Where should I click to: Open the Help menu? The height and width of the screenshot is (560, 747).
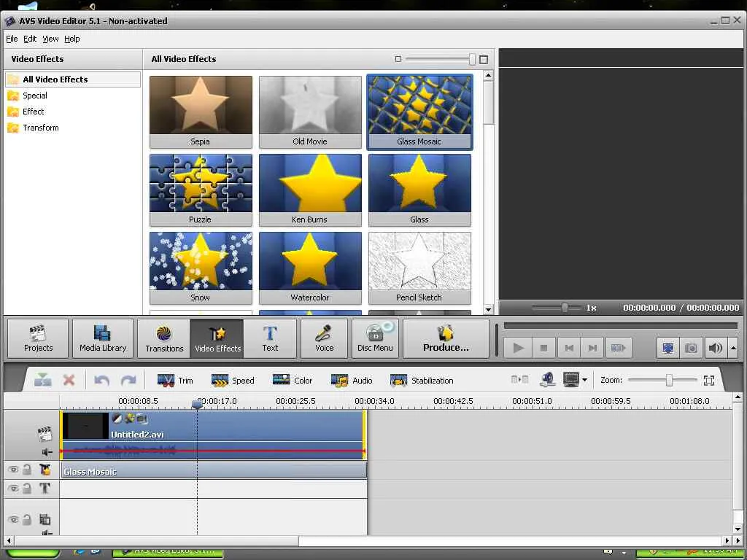[72, 39]
